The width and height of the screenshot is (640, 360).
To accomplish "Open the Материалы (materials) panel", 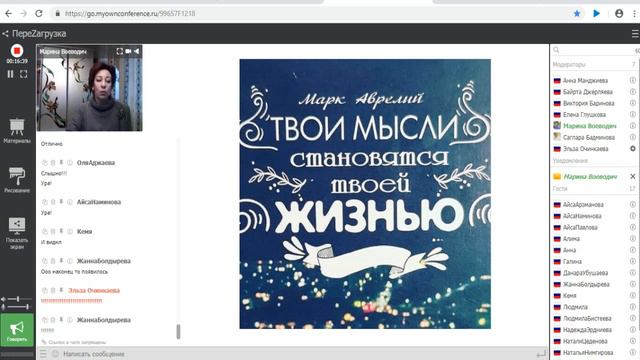I will point(17,130).
